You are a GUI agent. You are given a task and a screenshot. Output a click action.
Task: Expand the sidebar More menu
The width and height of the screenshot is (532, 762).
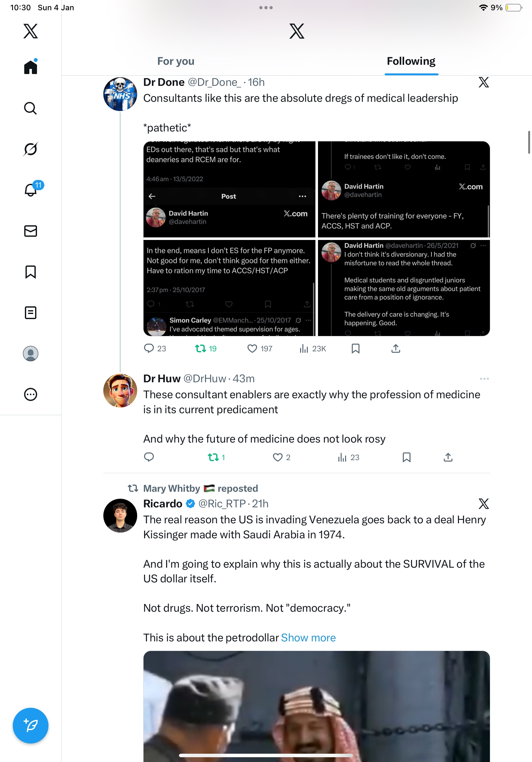click(31, 395)
